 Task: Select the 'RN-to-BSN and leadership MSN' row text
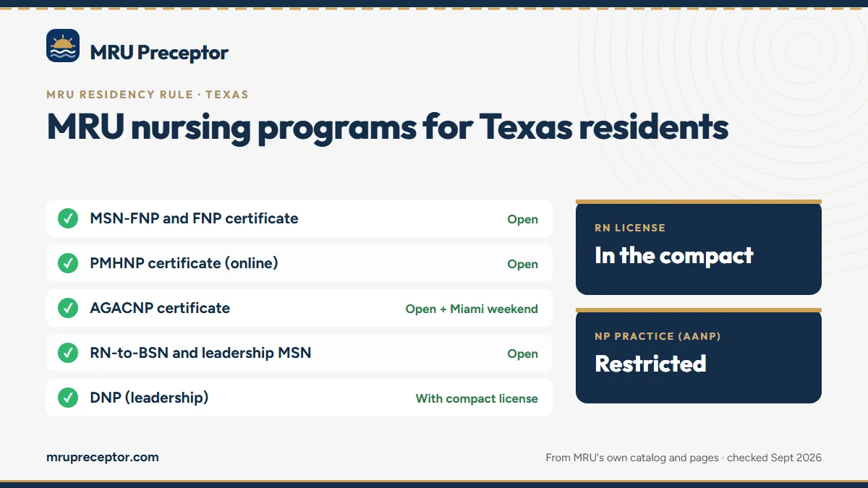pyautogui.click(x=200, y=353)
